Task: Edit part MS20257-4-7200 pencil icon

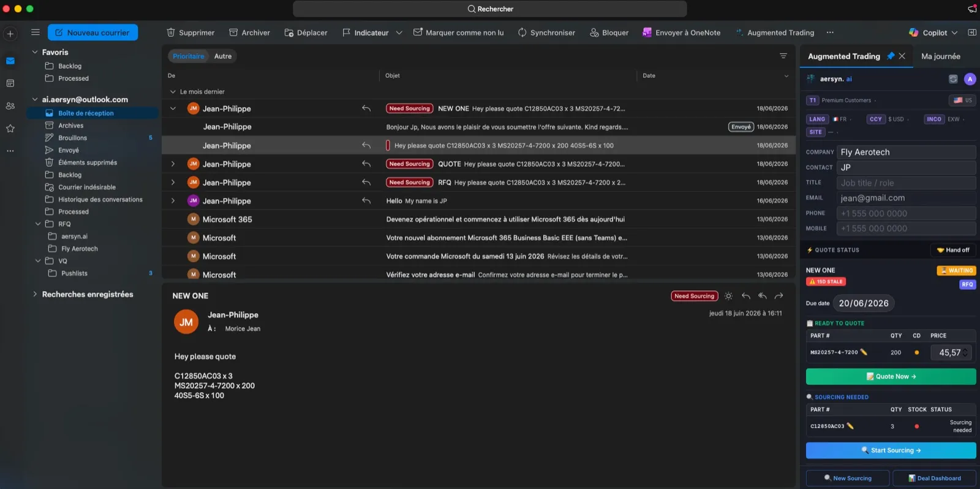Action: pos(864,352)
